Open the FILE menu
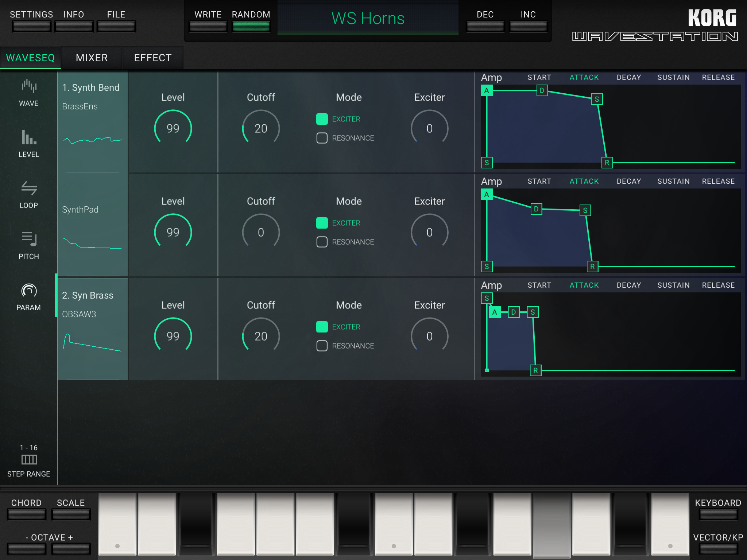Screen dimensions: 747x560 tap(116, 26)
